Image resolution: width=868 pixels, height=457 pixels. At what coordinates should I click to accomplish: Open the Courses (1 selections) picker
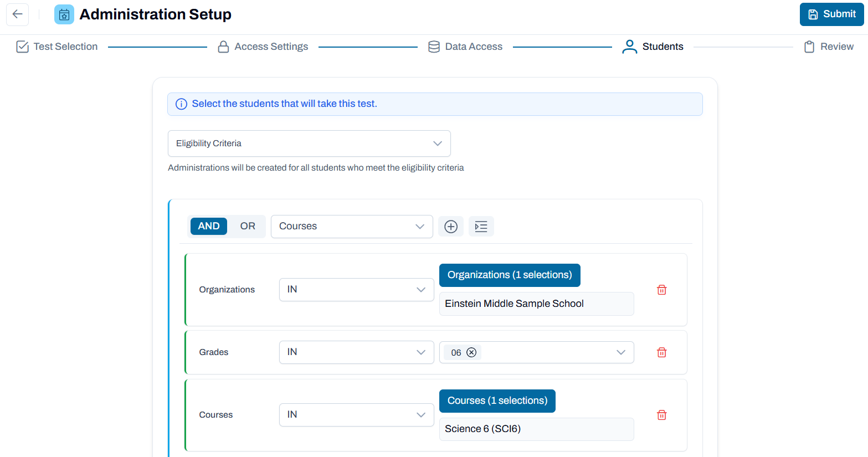pos(497,401)
